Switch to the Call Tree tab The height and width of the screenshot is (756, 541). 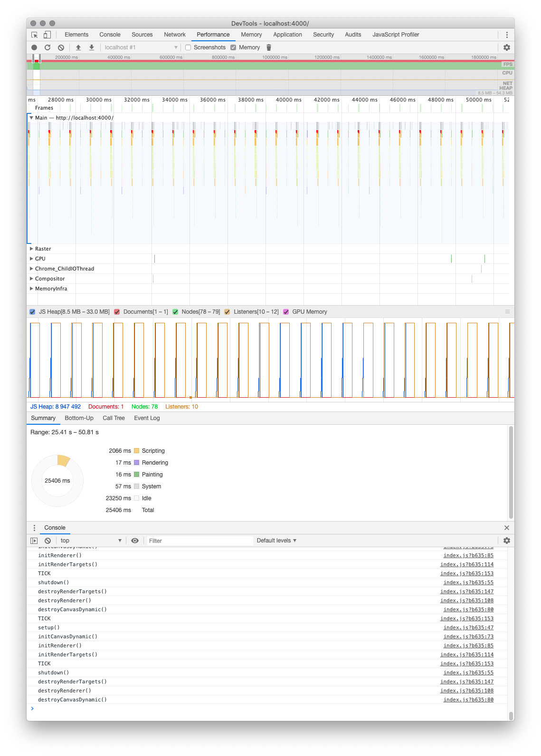pos(114,418)
